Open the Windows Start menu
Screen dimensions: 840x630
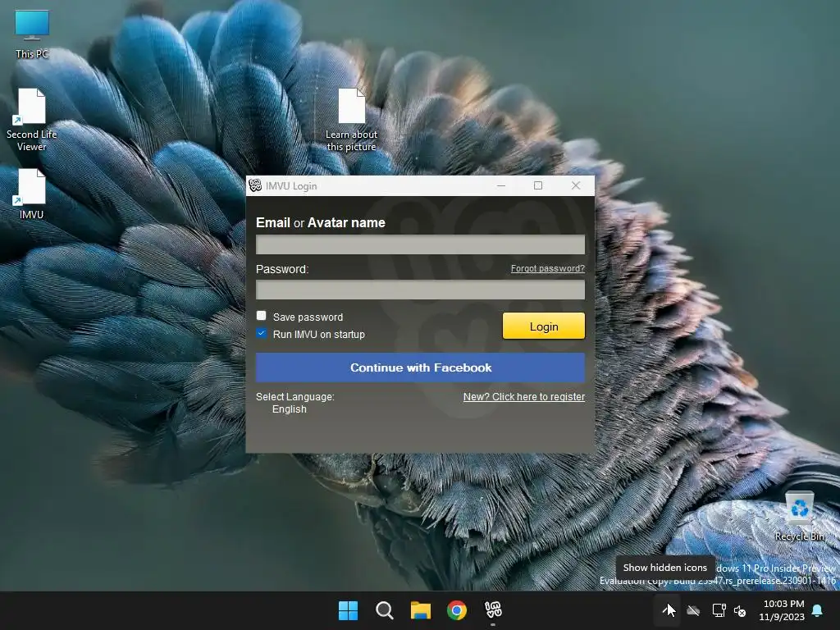(348, 610)
